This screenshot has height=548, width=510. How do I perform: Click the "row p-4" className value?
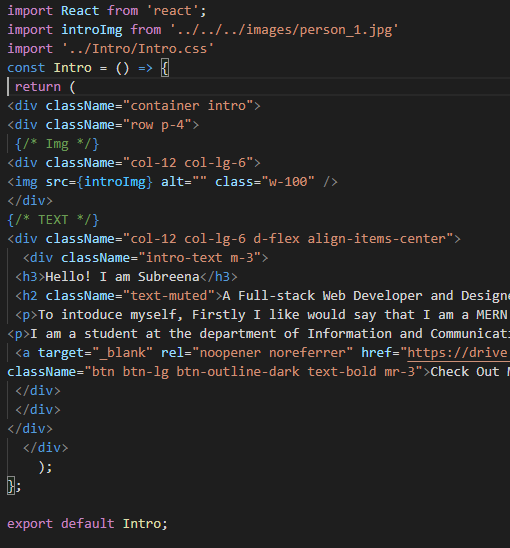pos(157,125)
